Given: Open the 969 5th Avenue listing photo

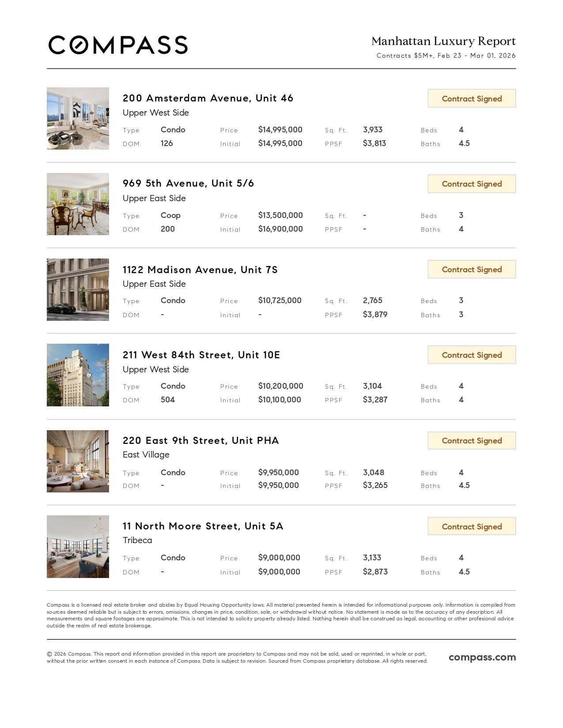Looking at the screenshot, I should [x=78, y=204].
